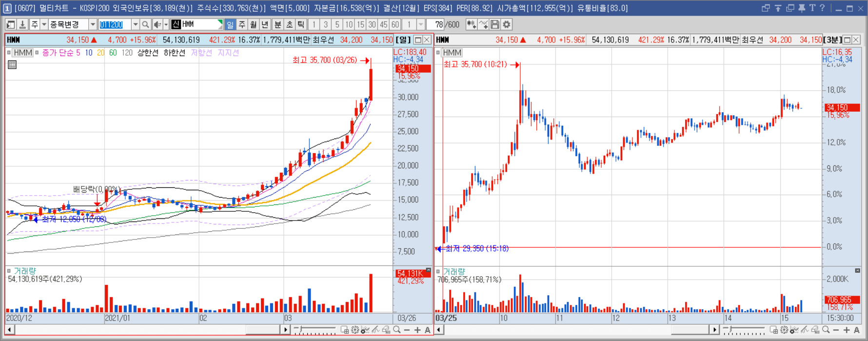Click the A auto-scale icon under 3-minute chart
The width and height of the screenshot is (868, 341).
tap(857, 330)
